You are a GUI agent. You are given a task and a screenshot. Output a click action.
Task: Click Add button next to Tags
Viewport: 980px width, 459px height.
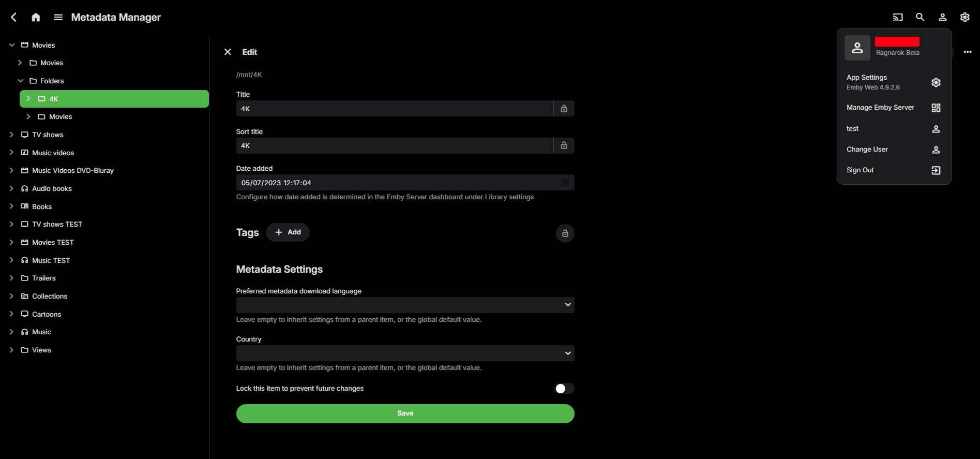pos(288,232)
